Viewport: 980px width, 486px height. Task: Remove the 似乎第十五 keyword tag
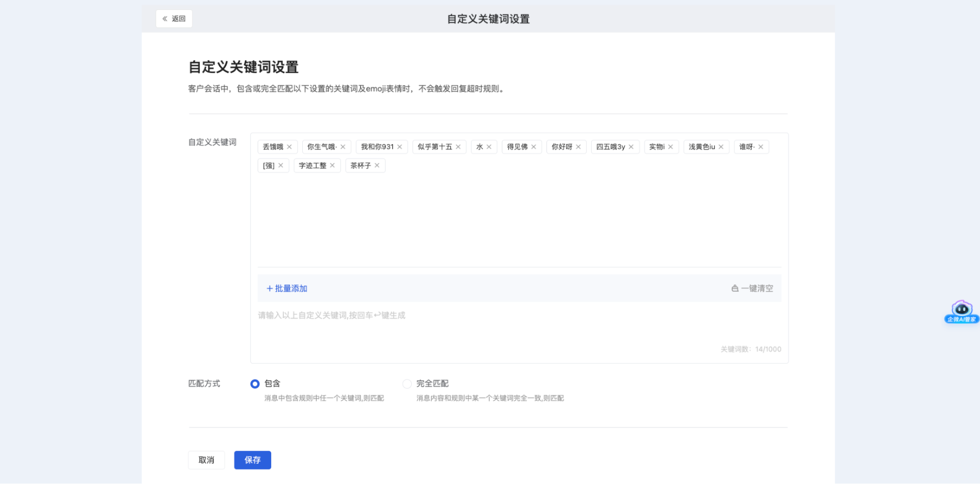[458, 147]
